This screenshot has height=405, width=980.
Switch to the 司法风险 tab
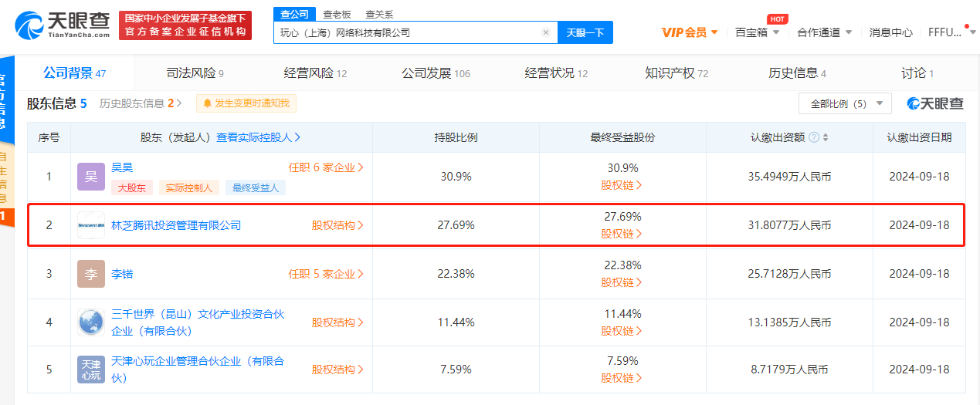coord(195,73)
